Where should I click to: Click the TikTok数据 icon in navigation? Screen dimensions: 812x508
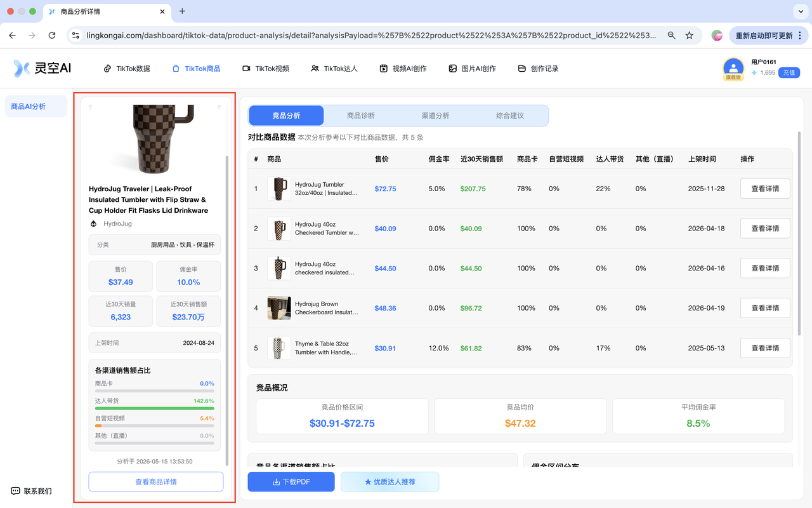tap(107, 69)
